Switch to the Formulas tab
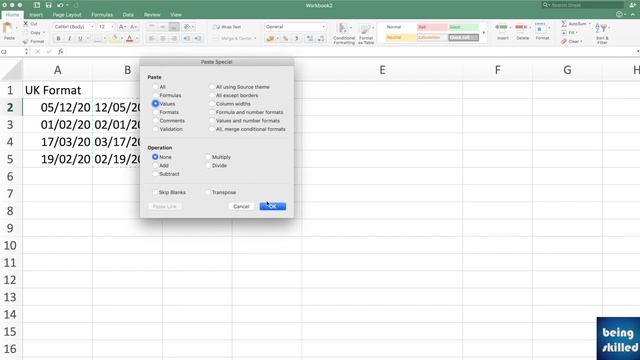The width and height of the screenshot is (640, 360). [102, 15]
